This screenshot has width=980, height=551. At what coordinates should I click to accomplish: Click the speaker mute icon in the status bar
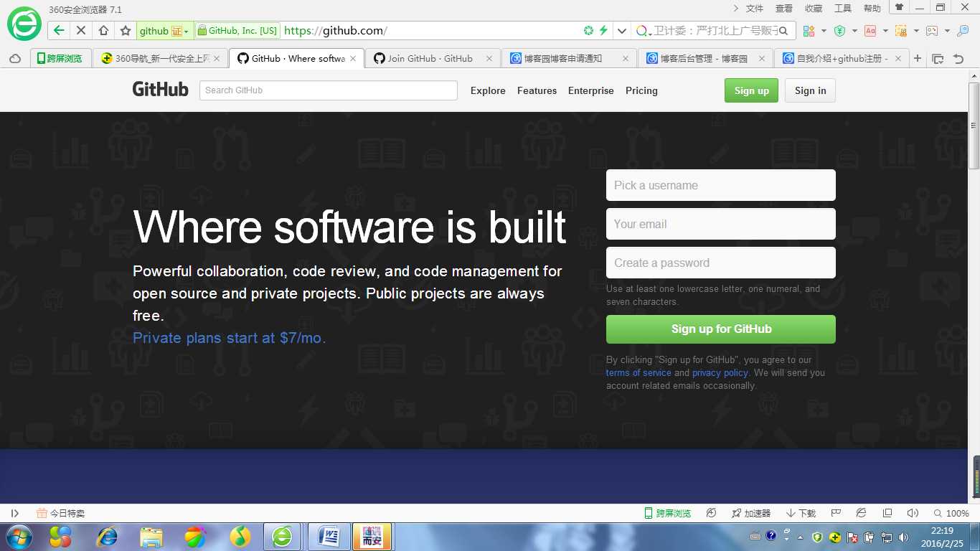click(x=913, y=513)
